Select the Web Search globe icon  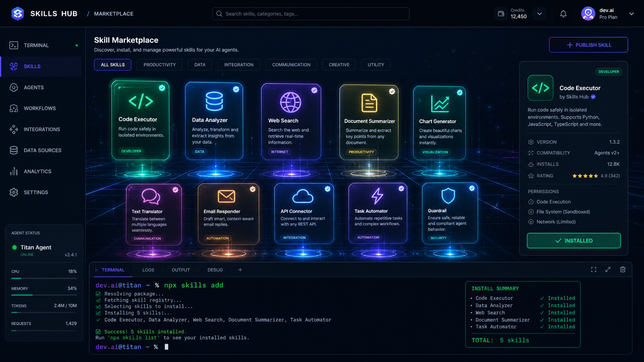[x=291, y=102]
